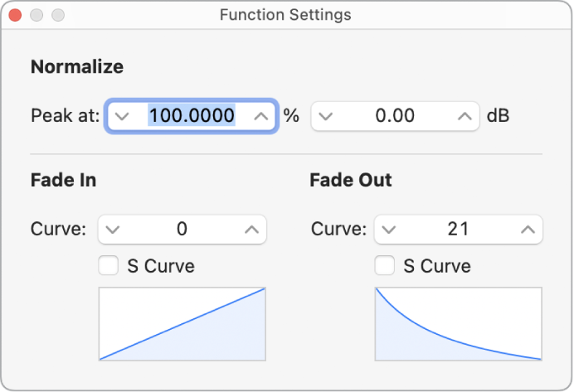Click the Function Settings title bar text
This screenshot has height=392, width=574.
coord(285,15)
